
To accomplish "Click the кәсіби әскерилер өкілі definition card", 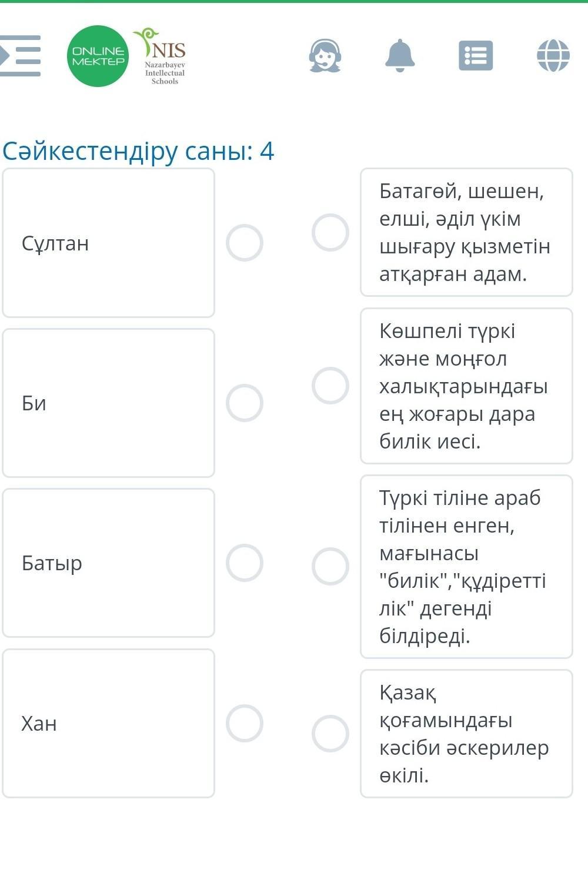I will point(466,734).
